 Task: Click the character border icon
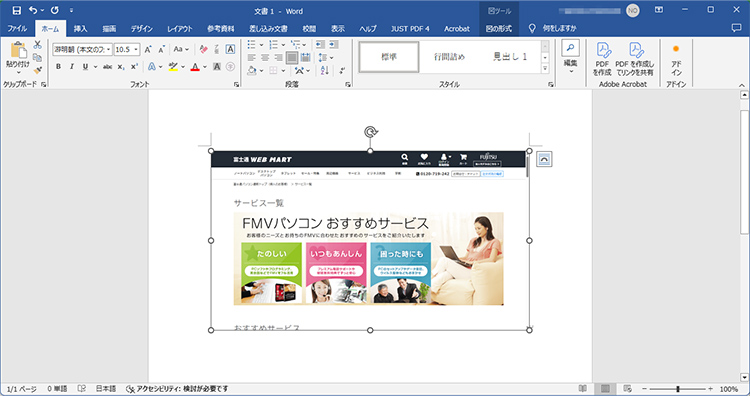[230, 49]
